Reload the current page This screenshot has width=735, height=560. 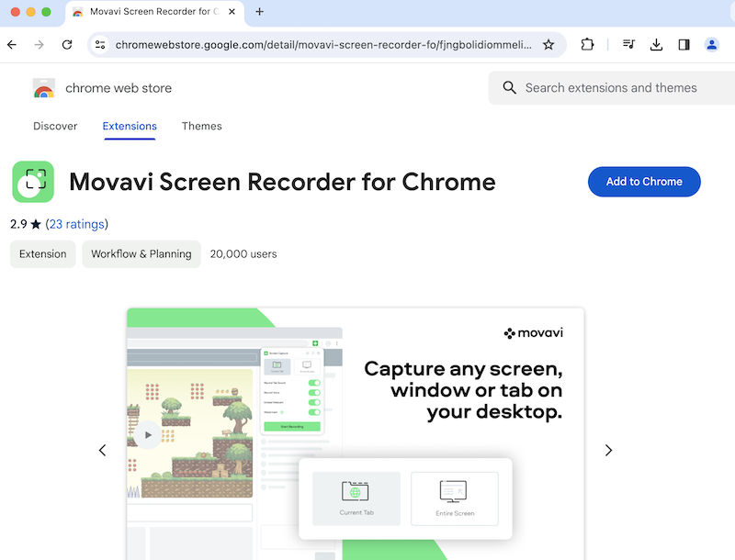coord(67,44)
